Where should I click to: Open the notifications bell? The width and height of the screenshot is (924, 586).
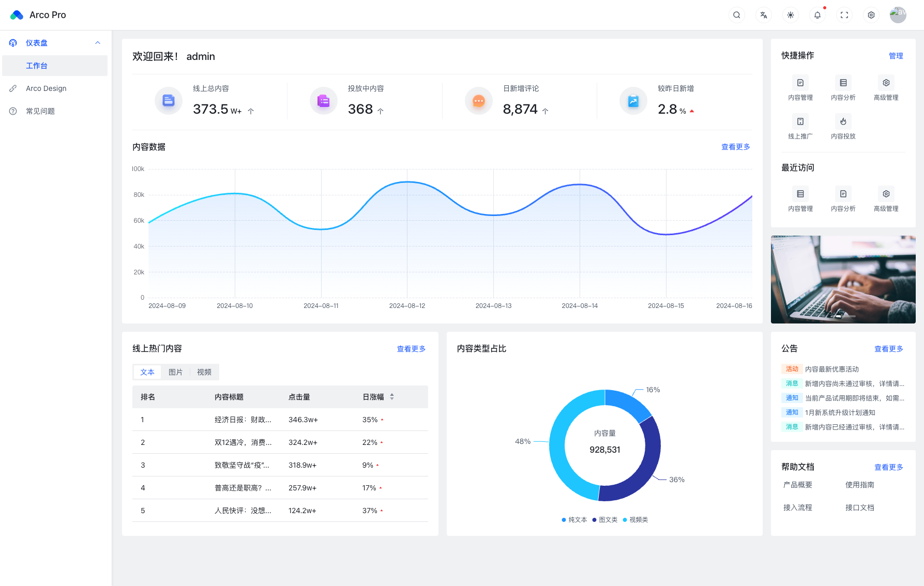pyautogui.click(x=817, y=15)
